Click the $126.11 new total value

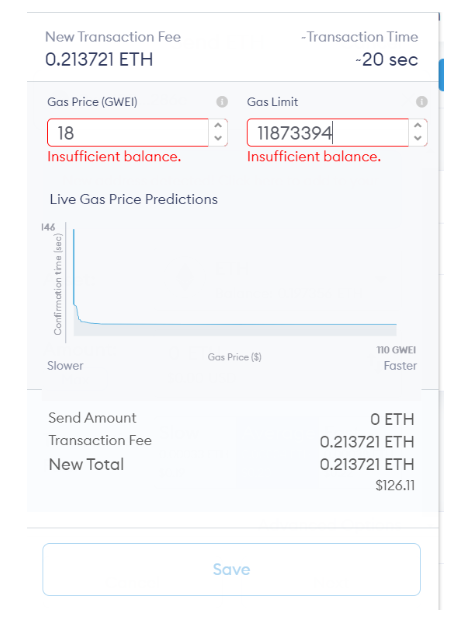[x=395, y=486]
